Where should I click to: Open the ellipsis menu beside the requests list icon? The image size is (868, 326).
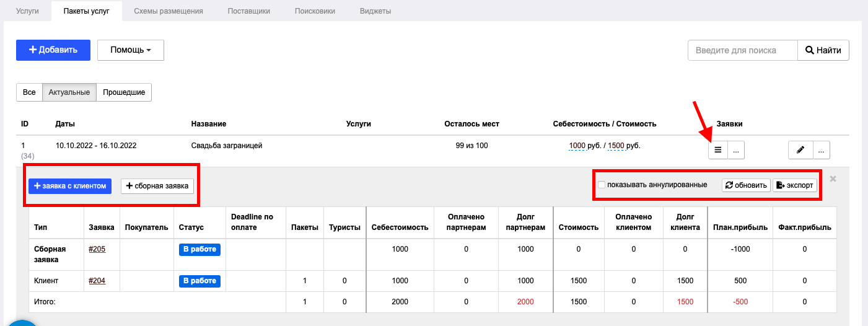[735, 150]
